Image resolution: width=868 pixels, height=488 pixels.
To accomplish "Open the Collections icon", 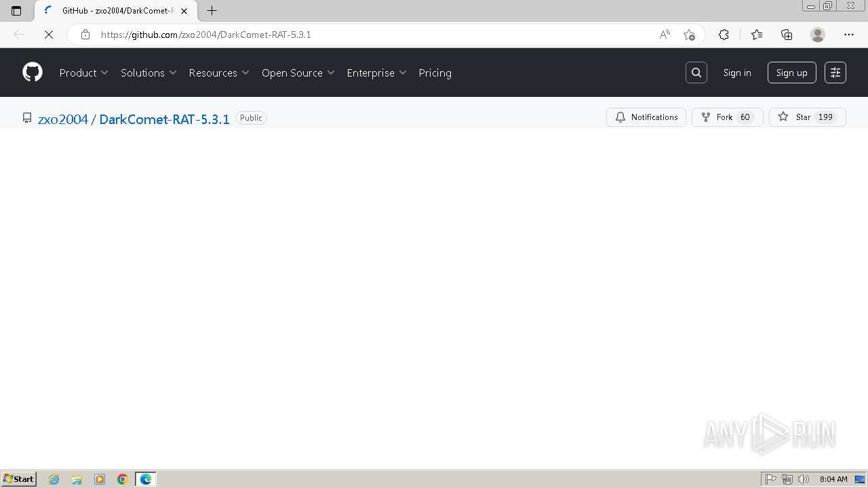I will point(787,35).
